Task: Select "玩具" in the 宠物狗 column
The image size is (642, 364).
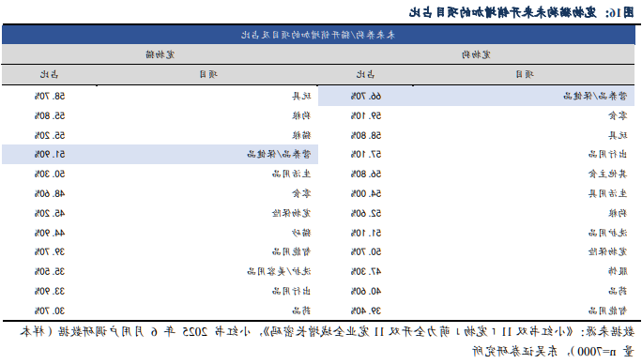Action: (618, 135)
